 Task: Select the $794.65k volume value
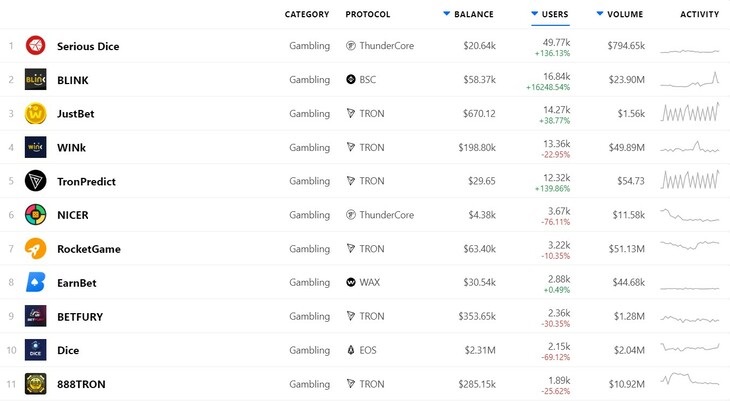626,46
